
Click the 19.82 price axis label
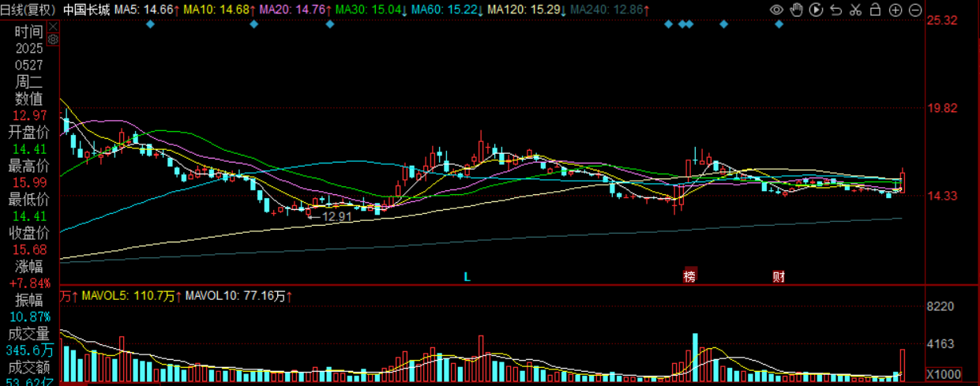tap(943, 108)
